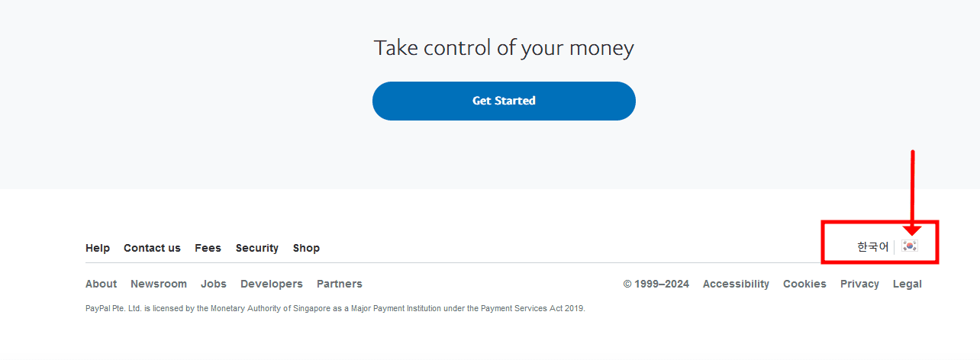
Task: Go to the Contact us page
Action: [152, 248]
